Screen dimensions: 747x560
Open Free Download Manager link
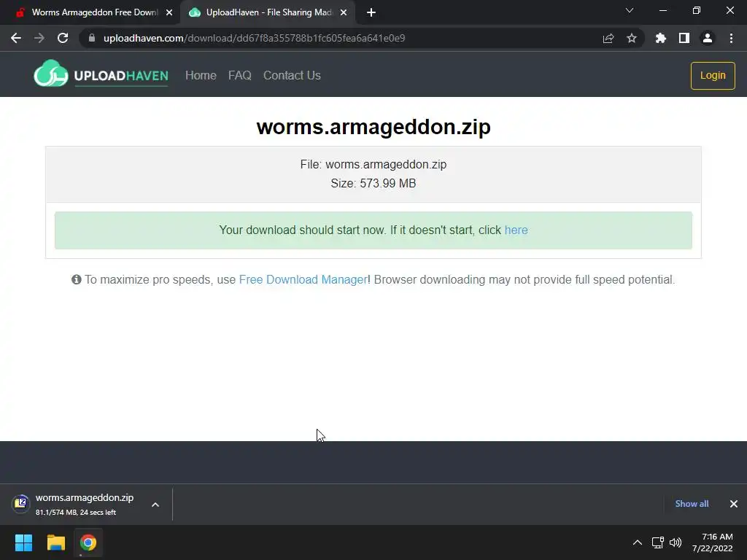(303, 279)
